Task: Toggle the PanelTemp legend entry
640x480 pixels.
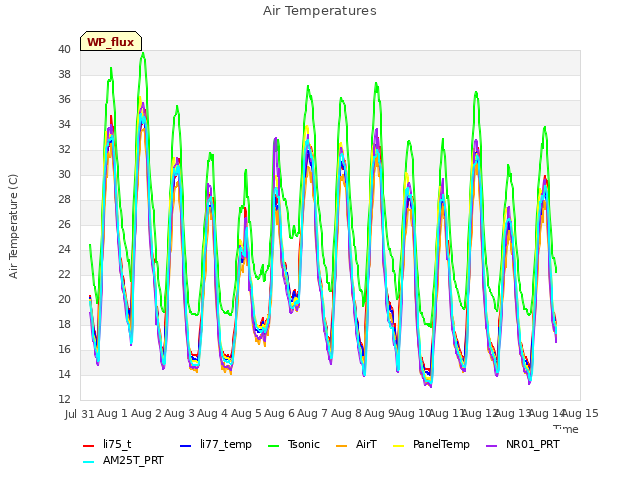Action: tap(431, 444)
